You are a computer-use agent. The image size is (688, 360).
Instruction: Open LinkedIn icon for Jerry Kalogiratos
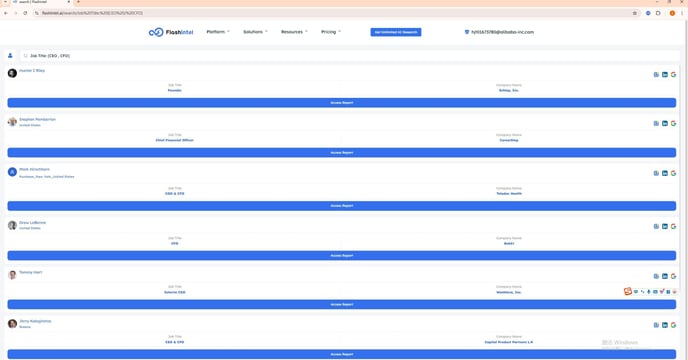[x=665, y=325]
